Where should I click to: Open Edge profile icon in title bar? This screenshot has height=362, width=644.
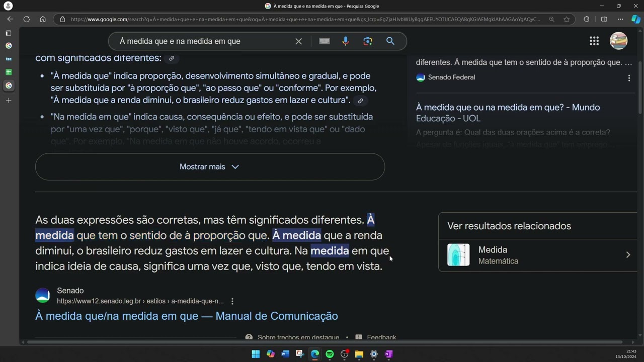click(x=8, y=6)
